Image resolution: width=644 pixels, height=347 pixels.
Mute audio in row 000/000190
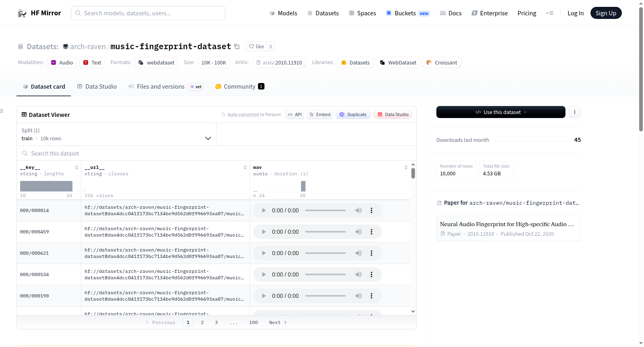point(358,296)
